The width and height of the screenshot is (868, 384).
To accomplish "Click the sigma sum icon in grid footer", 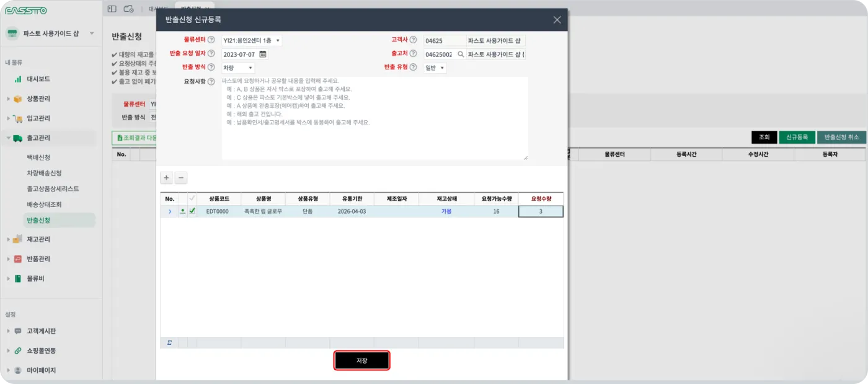I will point(169,342).
